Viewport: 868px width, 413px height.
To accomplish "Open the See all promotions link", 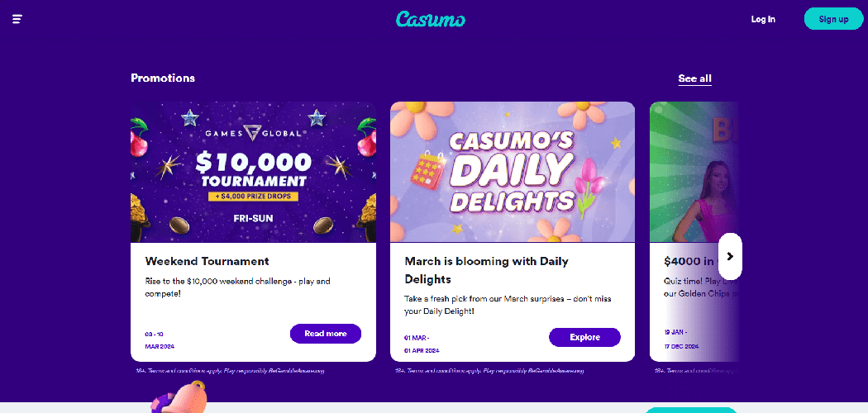I will [x=694, y=78].
